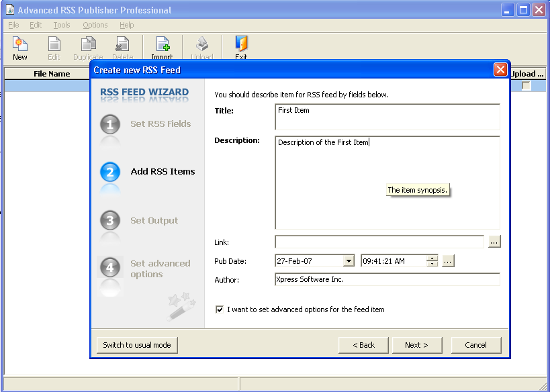Click the Set Output step label

[154, 221]
